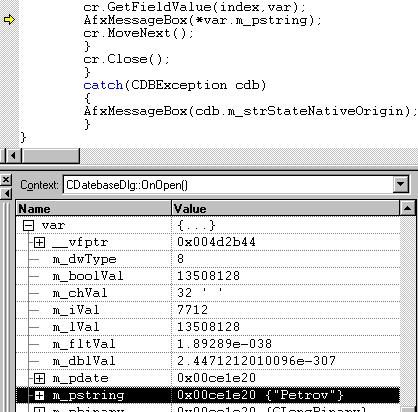
Task: Click the AfxMessageBox(*var.m_pstring) code line
Action: (x=203, y=20)
